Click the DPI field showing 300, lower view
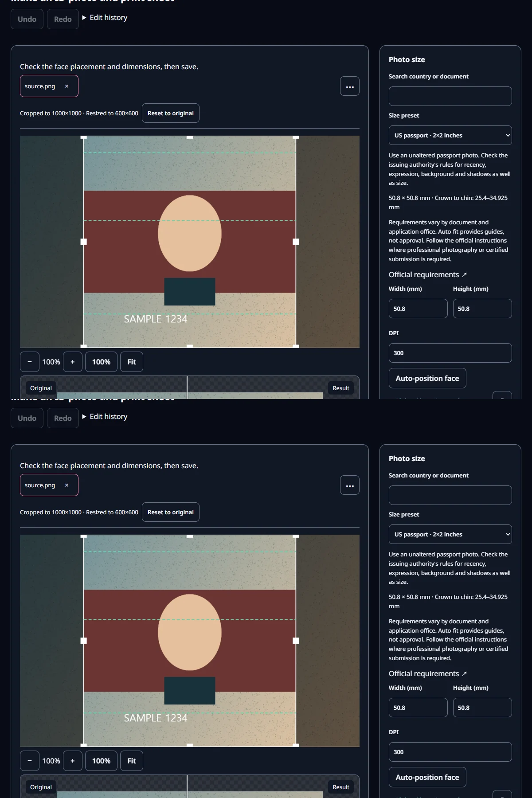 point(450,752)
